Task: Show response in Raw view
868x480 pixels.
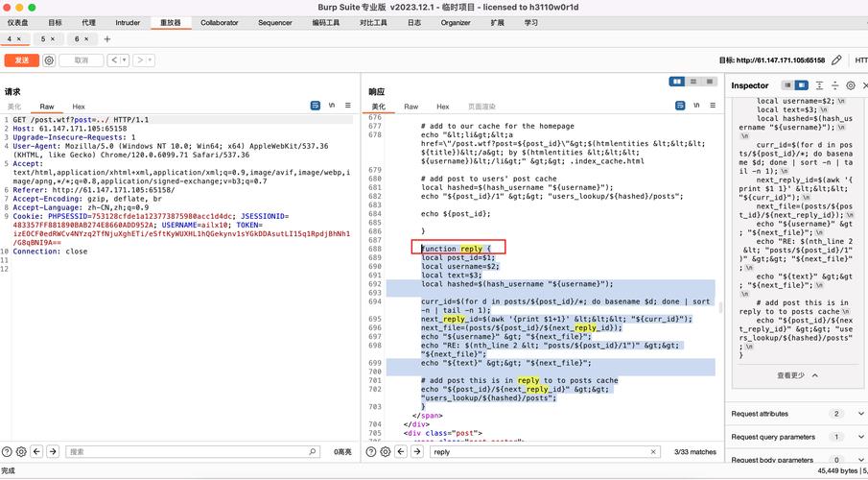Action: pyautogui.click(x=411, y=107)
